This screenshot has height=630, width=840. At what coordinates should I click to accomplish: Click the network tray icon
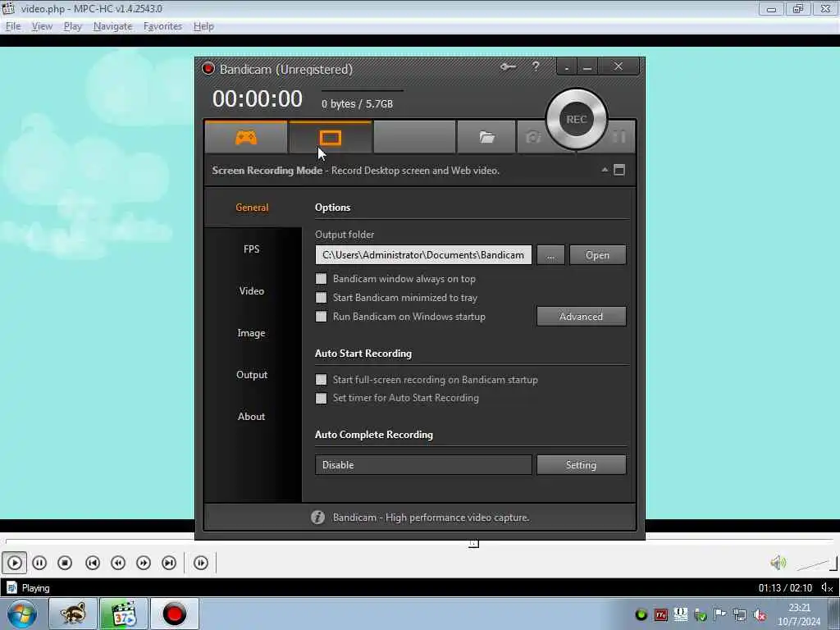[x=740, y=615]
